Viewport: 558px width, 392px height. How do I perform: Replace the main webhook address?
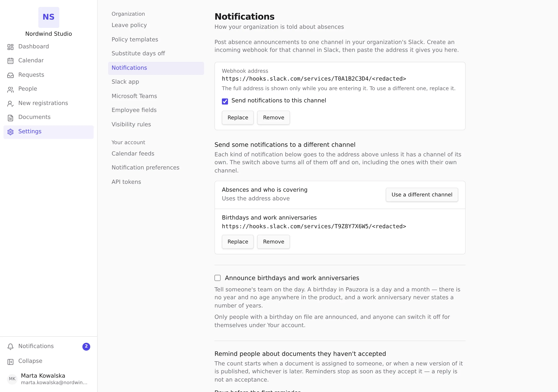pyautogui.click(x=237, y=118)
